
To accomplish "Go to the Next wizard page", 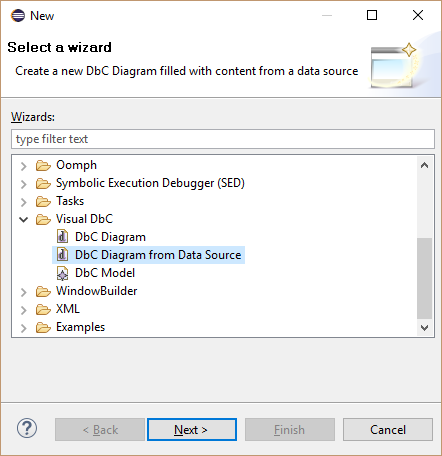I will point(192,430).
